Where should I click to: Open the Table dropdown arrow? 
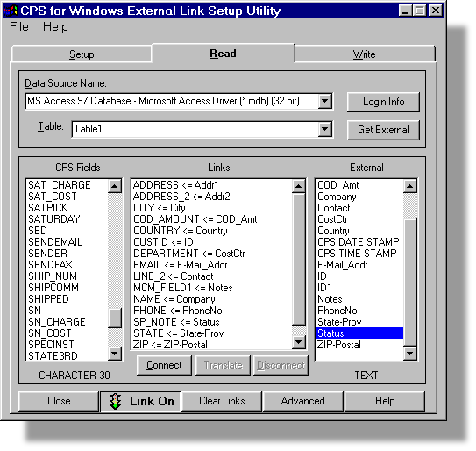click(325, 130)
